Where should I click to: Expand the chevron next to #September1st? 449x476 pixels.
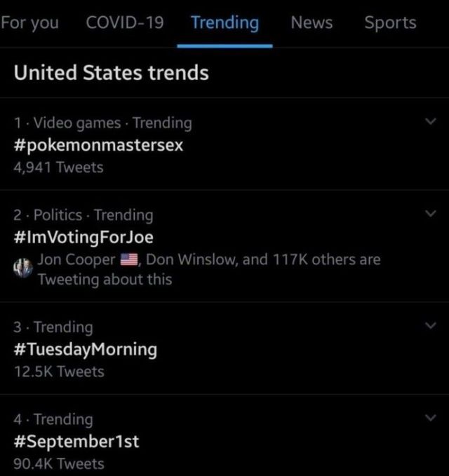click(x=431, y=418)
